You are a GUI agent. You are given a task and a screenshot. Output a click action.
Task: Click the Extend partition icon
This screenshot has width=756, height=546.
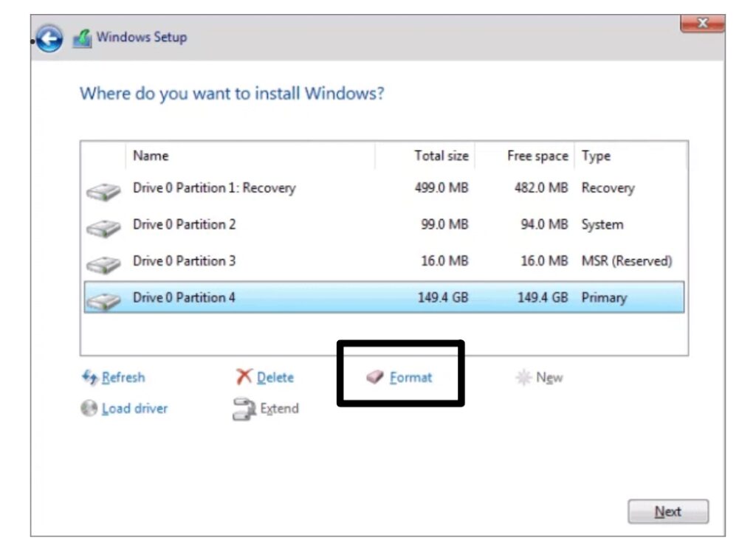244,409
